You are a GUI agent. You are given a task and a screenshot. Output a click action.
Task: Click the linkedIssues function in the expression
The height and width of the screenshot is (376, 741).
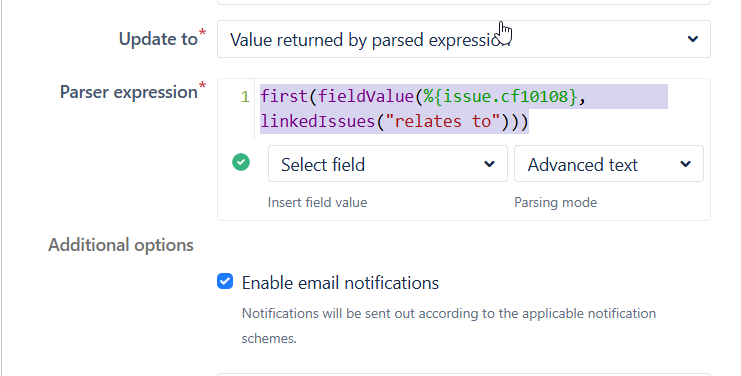coord(318,121)
